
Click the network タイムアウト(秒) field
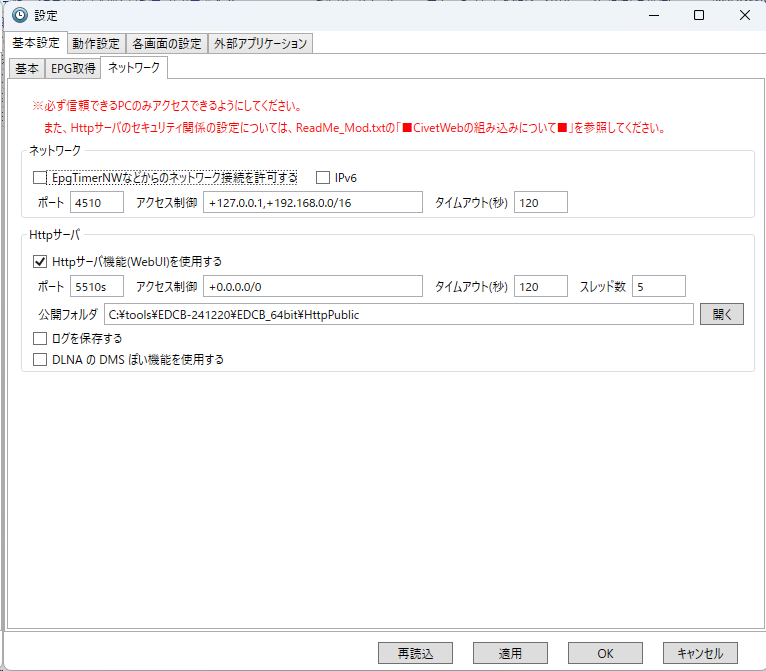(x=541, y=203)
